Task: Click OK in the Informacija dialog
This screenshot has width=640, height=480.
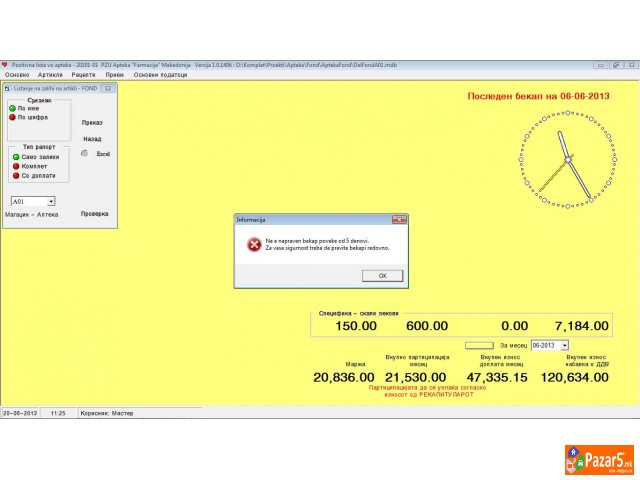Action: [x=382, y=275]
